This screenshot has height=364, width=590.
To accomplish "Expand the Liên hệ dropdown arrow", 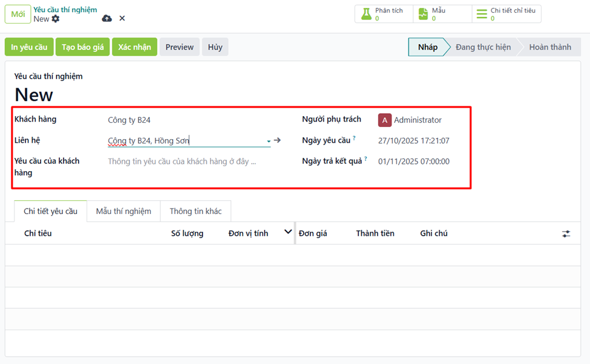I will tap(269, 141).
